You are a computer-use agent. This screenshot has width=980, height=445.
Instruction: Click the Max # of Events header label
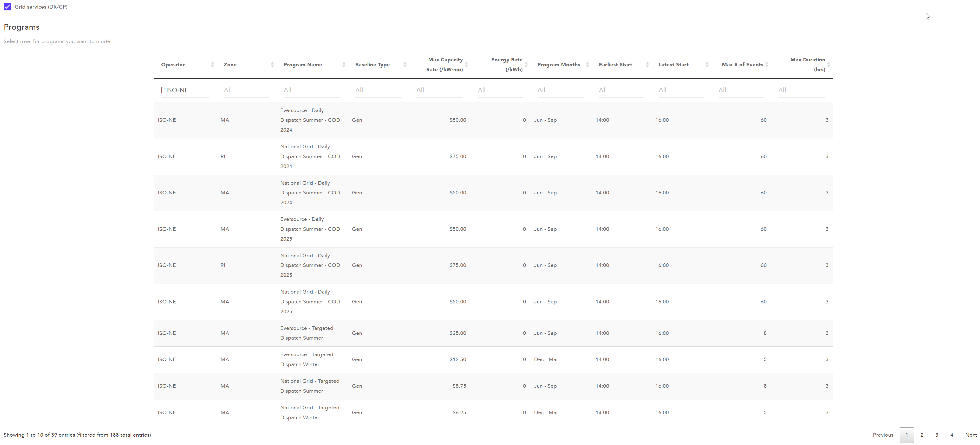[x=743, y=65]
